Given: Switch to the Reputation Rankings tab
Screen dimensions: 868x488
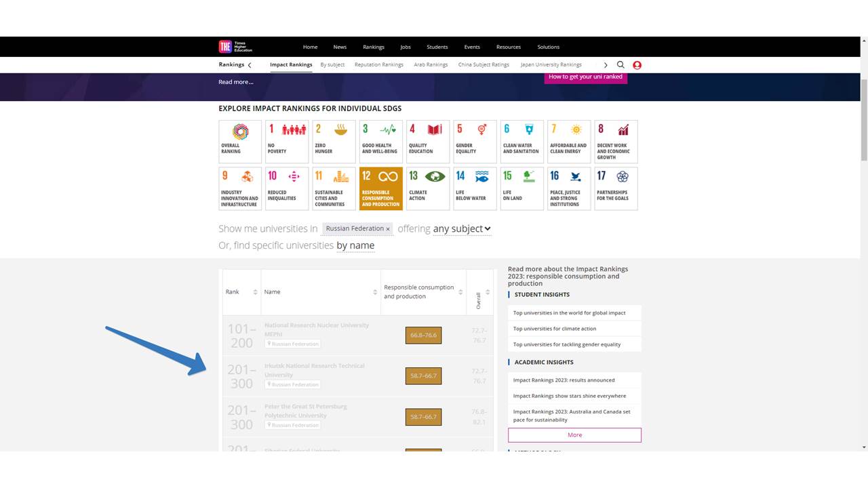Looking at the screenshot, I should 379,65.
